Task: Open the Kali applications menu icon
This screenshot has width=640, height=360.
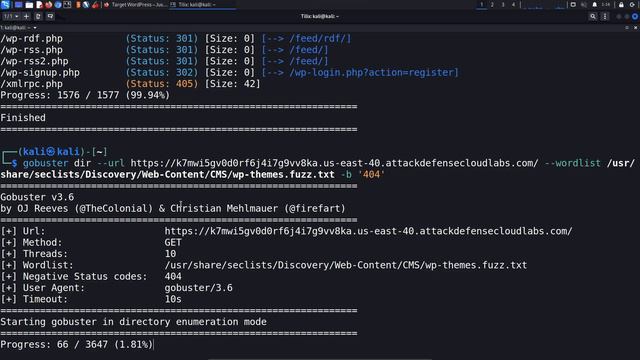Action: pyautogui.click(x=5, y=4)
